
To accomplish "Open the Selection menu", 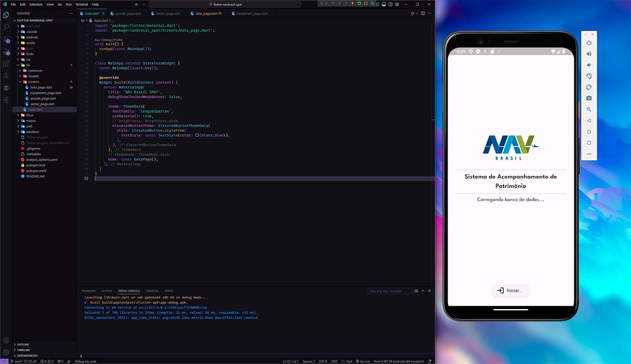I will pos(36,4).
